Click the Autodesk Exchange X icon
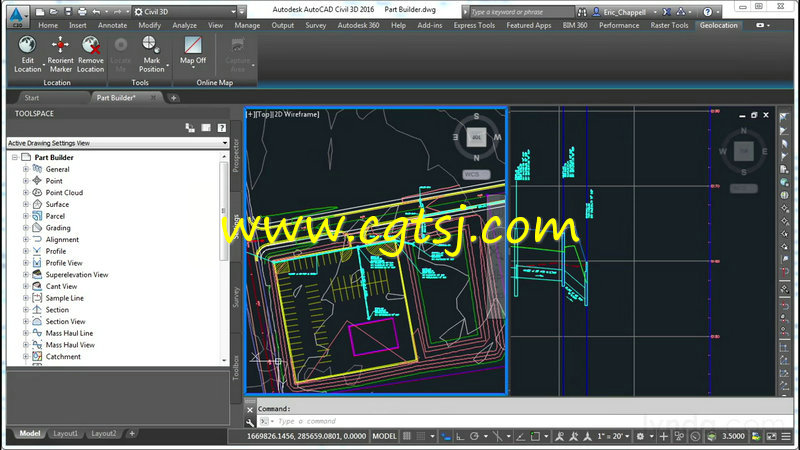Viewport: 800px width, 450px height. (x=667, y=11)
